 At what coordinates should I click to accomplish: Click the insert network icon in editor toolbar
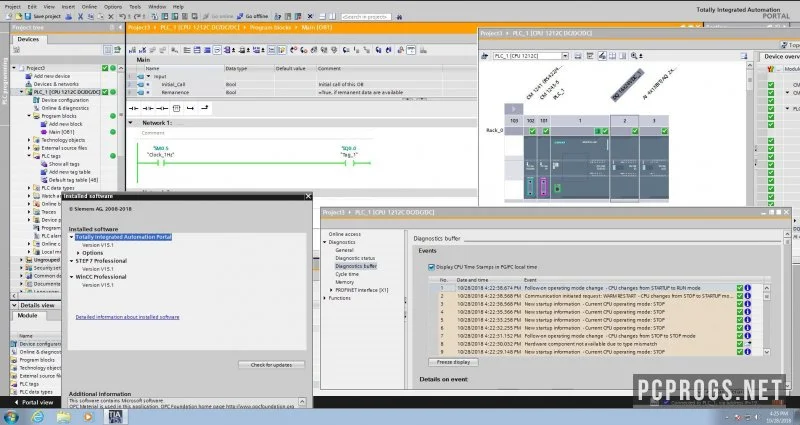click(x=132, y=50)
